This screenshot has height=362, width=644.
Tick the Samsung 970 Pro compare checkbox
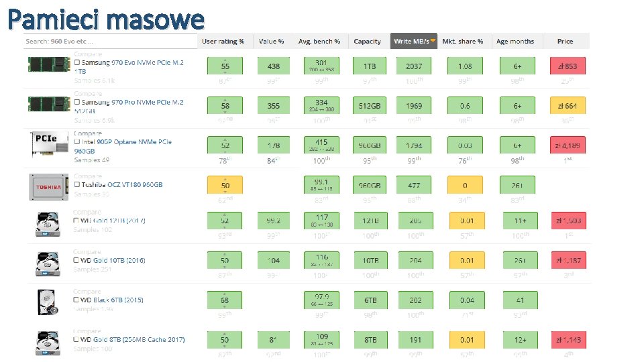[77, 102]
